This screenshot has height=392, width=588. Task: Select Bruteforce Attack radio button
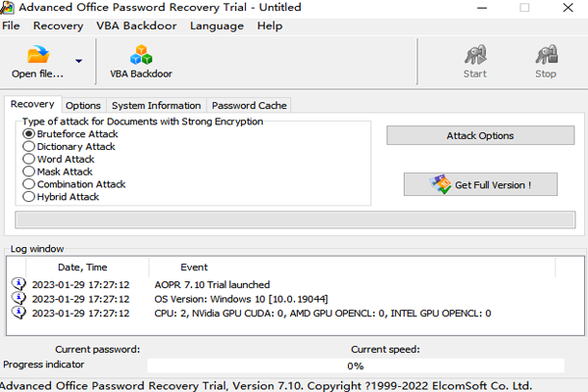(x=28, y=134)
